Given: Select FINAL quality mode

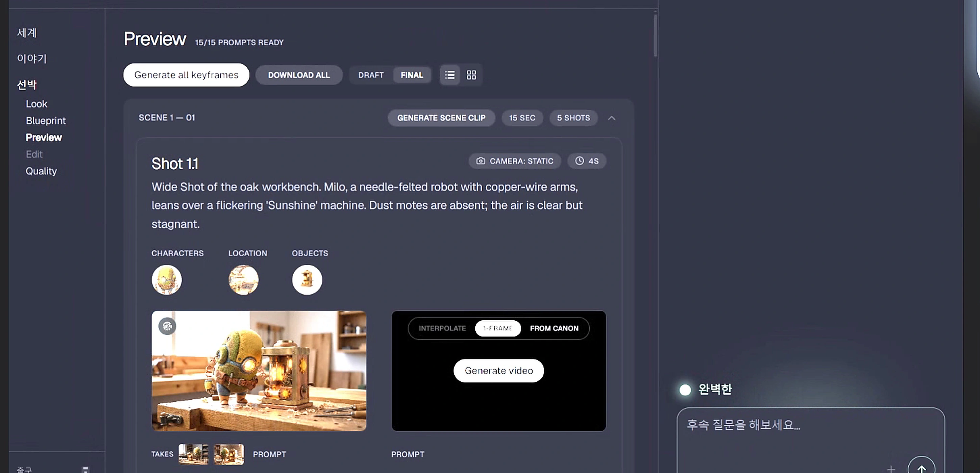Looking at the screenshot, I should [412, 75].
